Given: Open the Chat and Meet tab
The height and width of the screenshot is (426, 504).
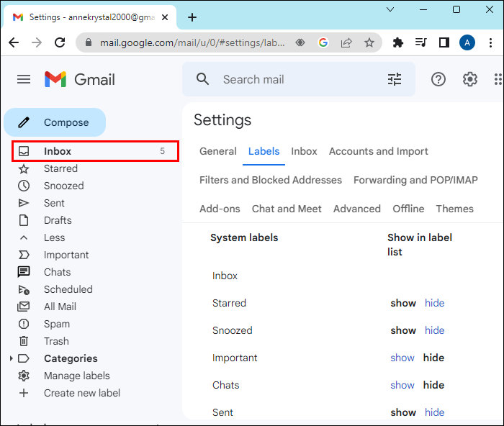Looking at the screenshot, I should pos(287,209).
